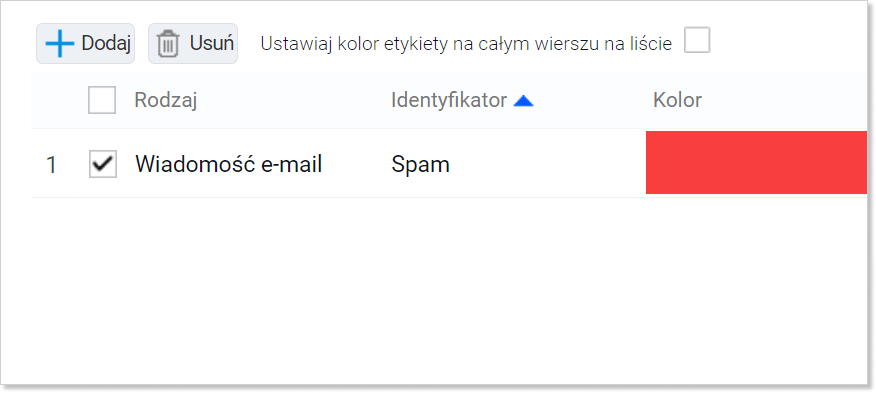The image size is (876, 393).
Task: Tick the select-all checkbox in table header
Action: point(102,100)
